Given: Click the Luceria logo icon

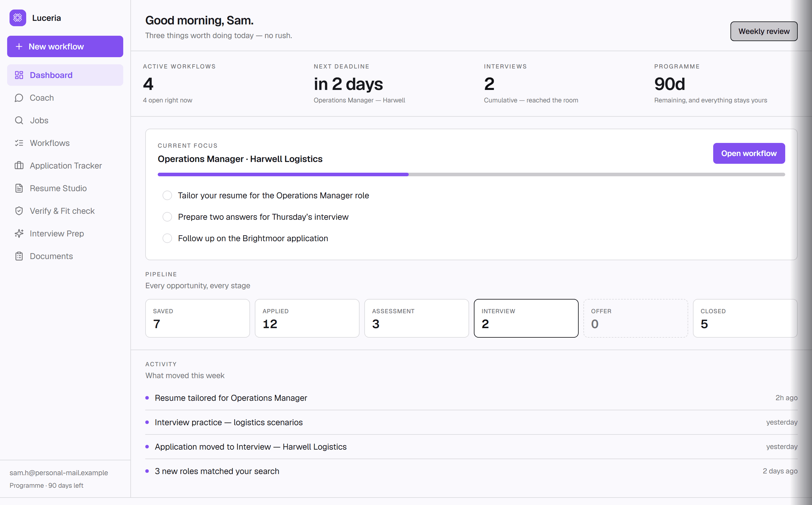Looking at the screenshot, I should tap(18, 18).
